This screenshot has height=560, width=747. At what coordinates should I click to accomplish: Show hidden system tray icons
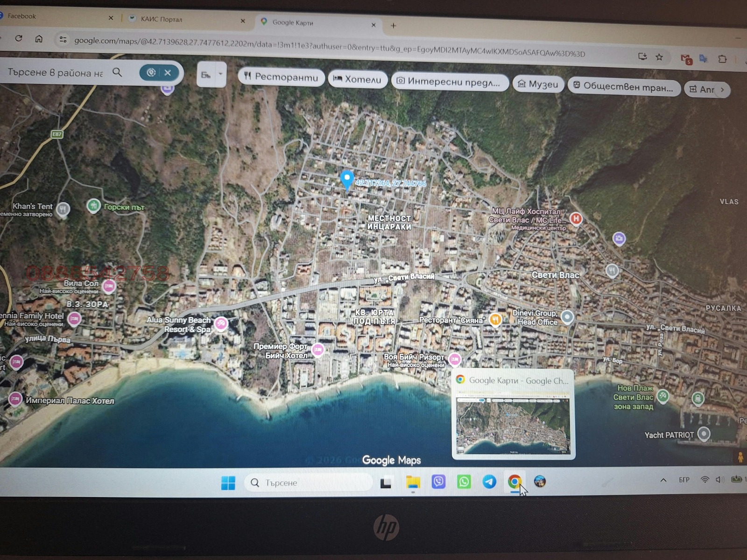tap(663, 480)
